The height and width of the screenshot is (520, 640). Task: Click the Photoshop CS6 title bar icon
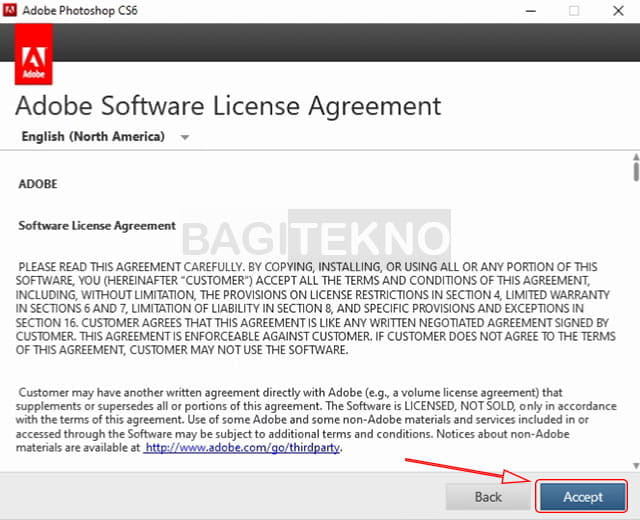(x=9, y=10)
